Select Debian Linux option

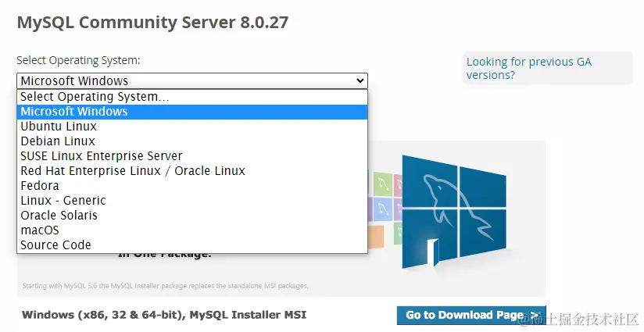click(x=192, y=141)
